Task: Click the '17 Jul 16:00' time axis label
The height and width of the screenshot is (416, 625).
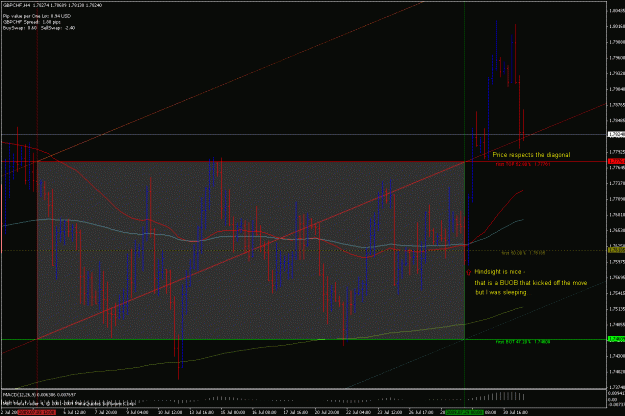Action: pyautogui.click(x=296, y=412)
